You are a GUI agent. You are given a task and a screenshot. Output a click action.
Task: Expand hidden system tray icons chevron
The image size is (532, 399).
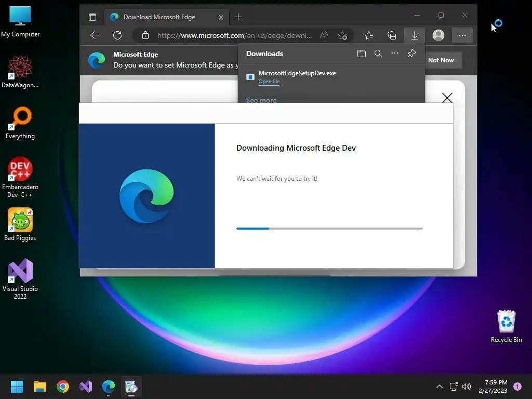pyautogui.click(x=439, y=387)
